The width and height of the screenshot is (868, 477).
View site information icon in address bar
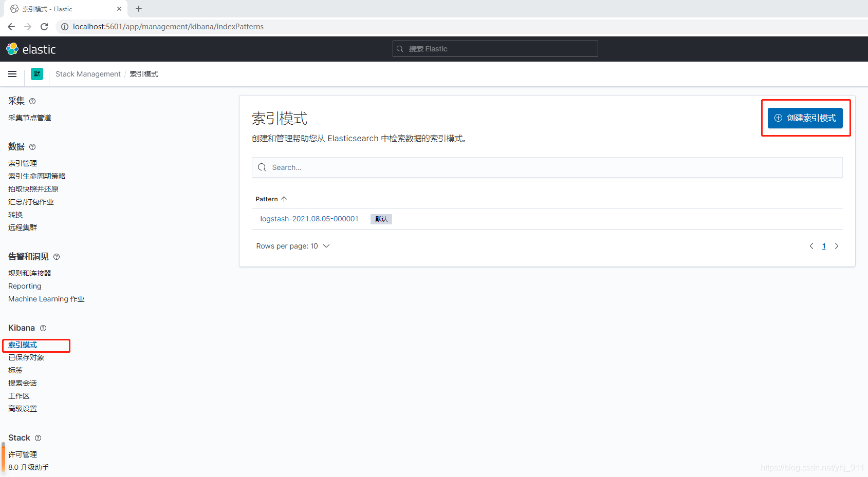point(65,27)
